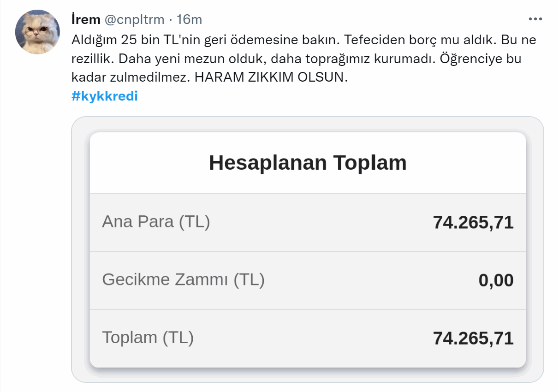
Task: Open İrem's cat profile picture
Action: [x=37, y=32]
